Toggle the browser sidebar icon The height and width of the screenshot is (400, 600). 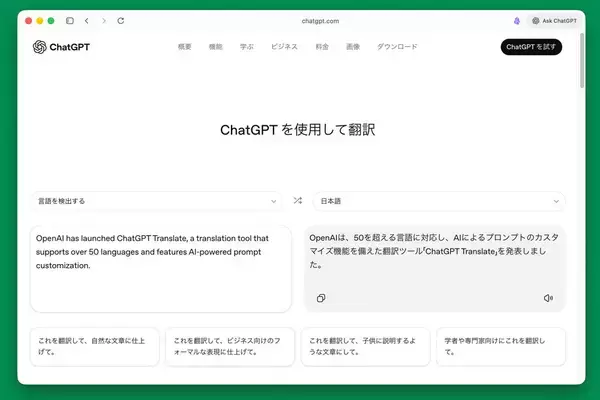[x=70, y=21]
